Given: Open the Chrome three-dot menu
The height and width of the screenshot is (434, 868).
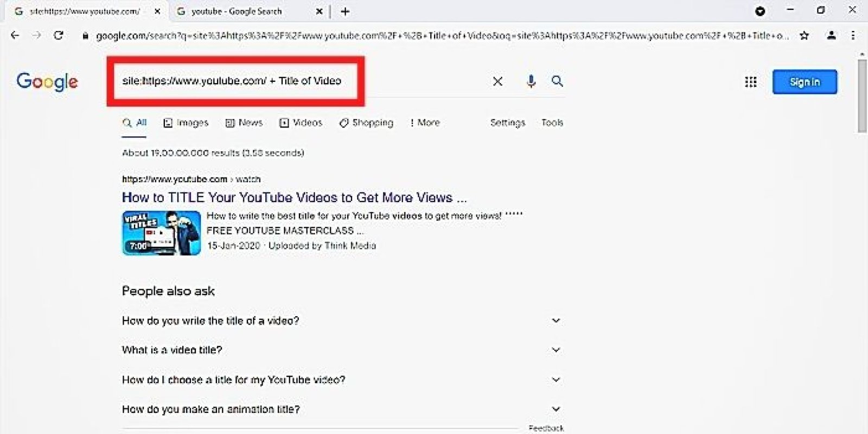Looking at the screenshot, I should pyautogui.click(x=853, y=35).
